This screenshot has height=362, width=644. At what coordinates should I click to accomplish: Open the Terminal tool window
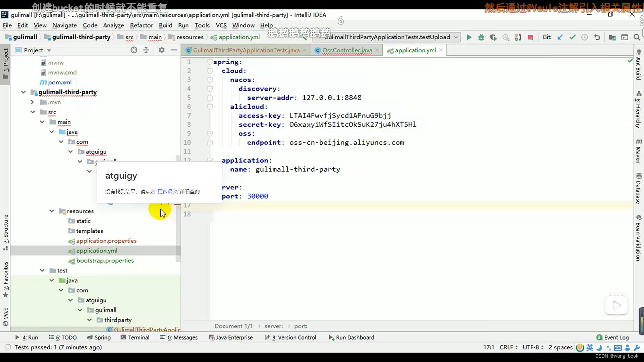(x=135, y=338)
